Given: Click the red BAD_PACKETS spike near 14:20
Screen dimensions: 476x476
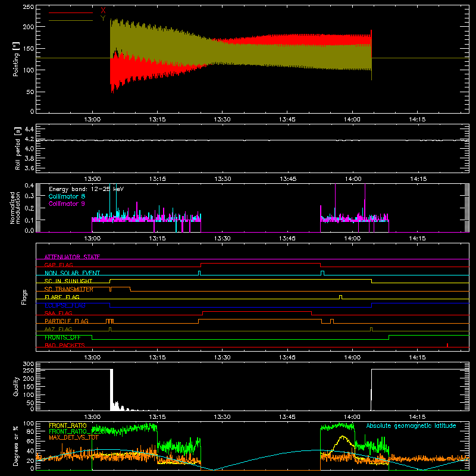Looking at the screenshot, I should [447, 345].
